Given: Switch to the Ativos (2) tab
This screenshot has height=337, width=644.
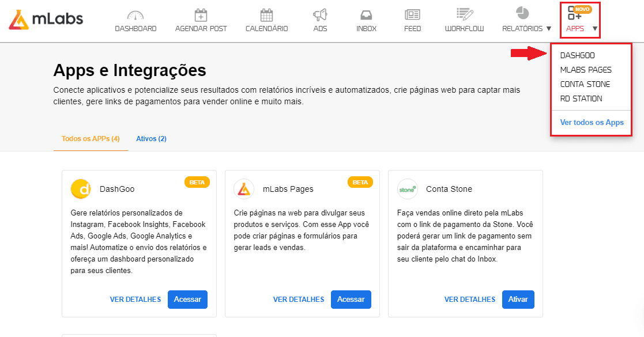Looking at the screenshot, I should pyautogui.click(x=150, y=138).
